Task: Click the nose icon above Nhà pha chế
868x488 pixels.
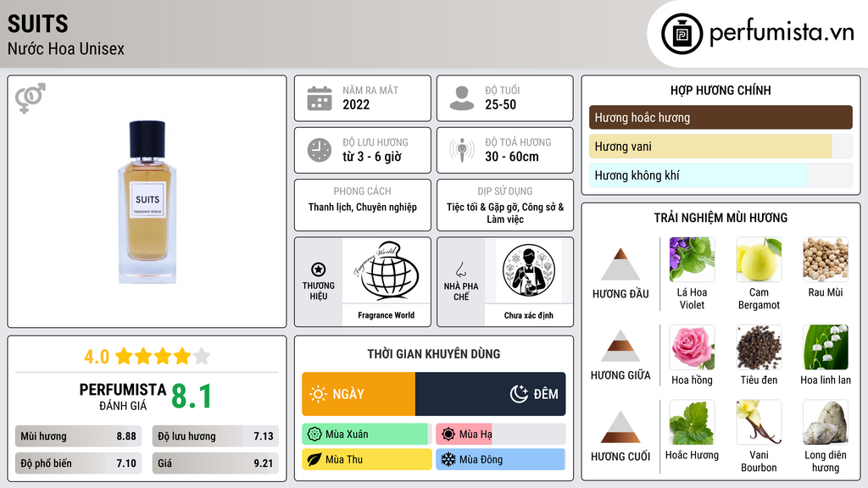Action: [460, 269]
